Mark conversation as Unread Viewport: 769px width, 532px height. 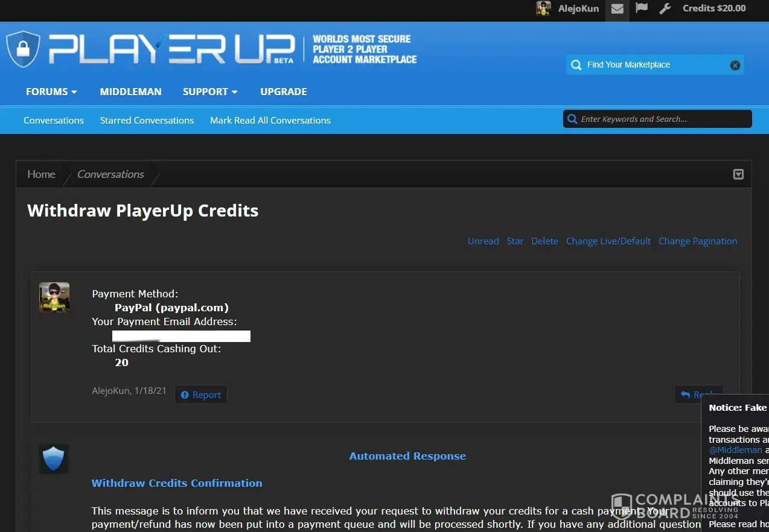pyautogui.click(x=483, y=241)
